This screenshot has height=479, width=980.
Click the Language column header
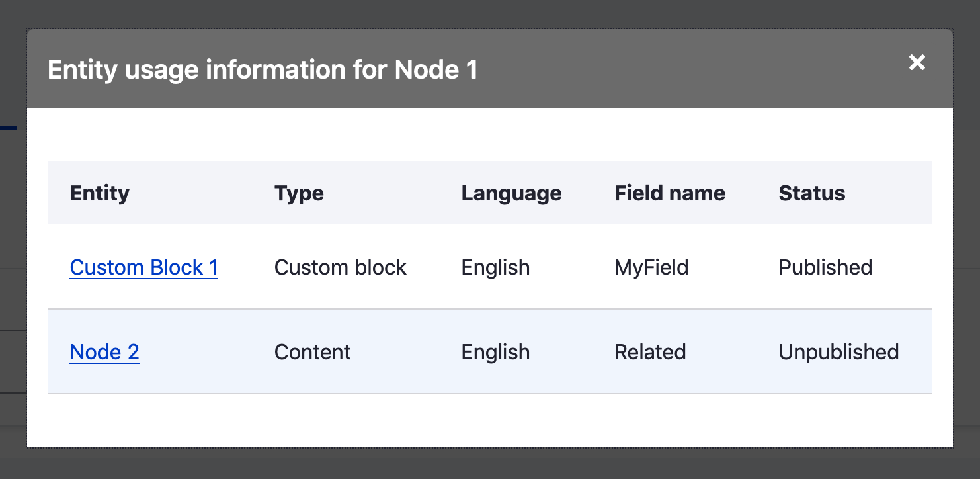click(511, 193)
